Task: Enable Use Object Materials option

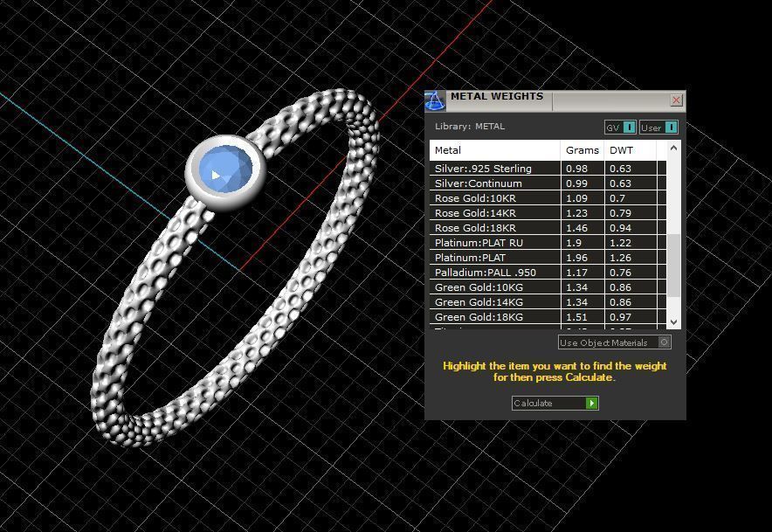Action: point(615,342)
